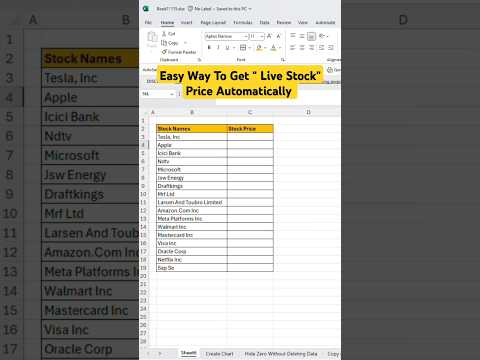Expand the Copy options dropdown arrow

tap(185, 43)
